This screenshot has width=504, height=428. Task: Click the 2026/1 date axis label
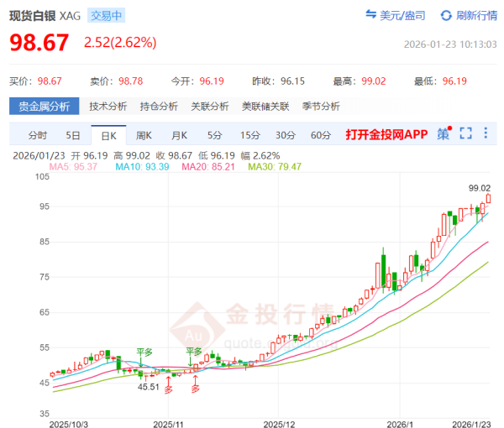(400, 424)
